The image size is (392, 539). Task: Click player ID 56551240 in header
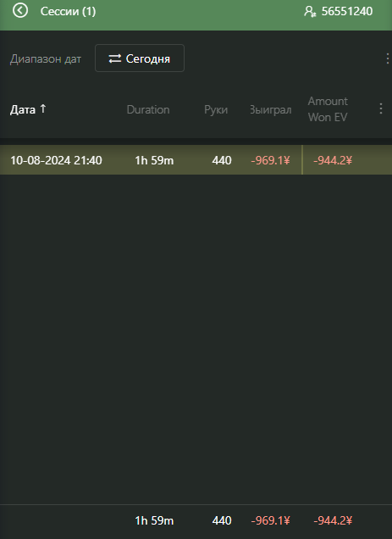[x=347, y=11]
